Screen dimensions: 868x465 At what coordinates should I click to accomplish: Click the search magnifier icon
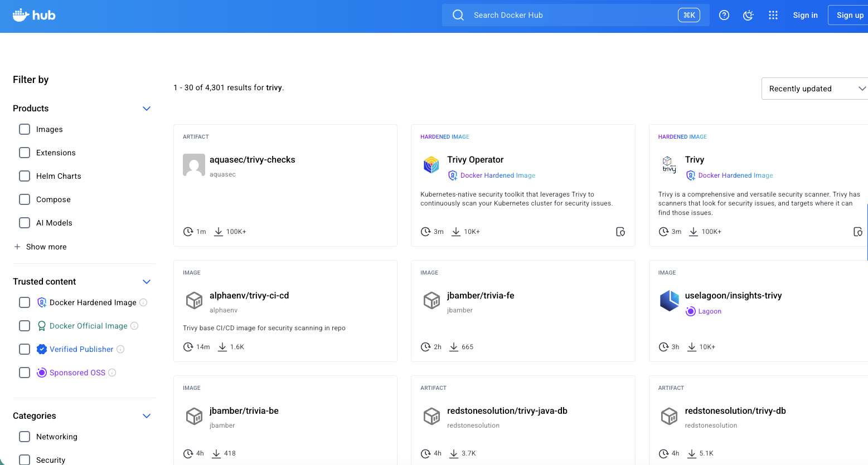pyautogui.click(x=458, y=15)
